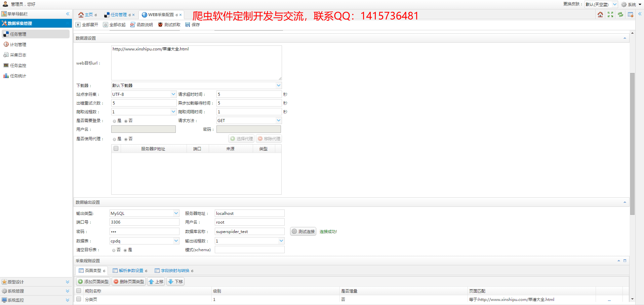
Task: Click 测试连接 to test database connection
Action: (x=303, y=231)
